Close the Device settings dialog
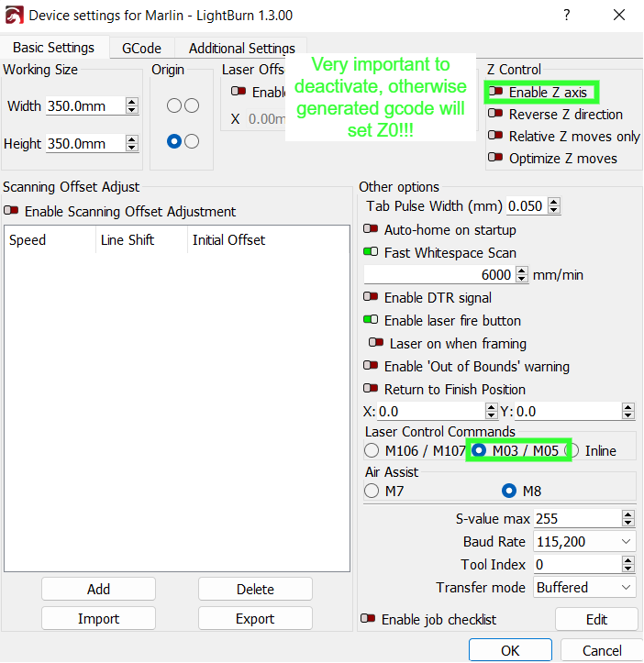The height and width of the screenshot is (663, 644). (x=619, y=16)
